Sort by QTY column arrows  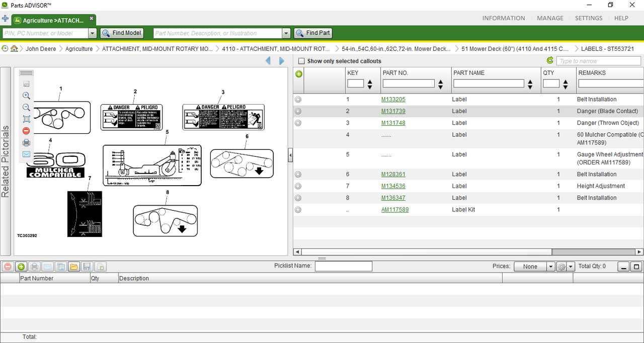click(566, 84)
